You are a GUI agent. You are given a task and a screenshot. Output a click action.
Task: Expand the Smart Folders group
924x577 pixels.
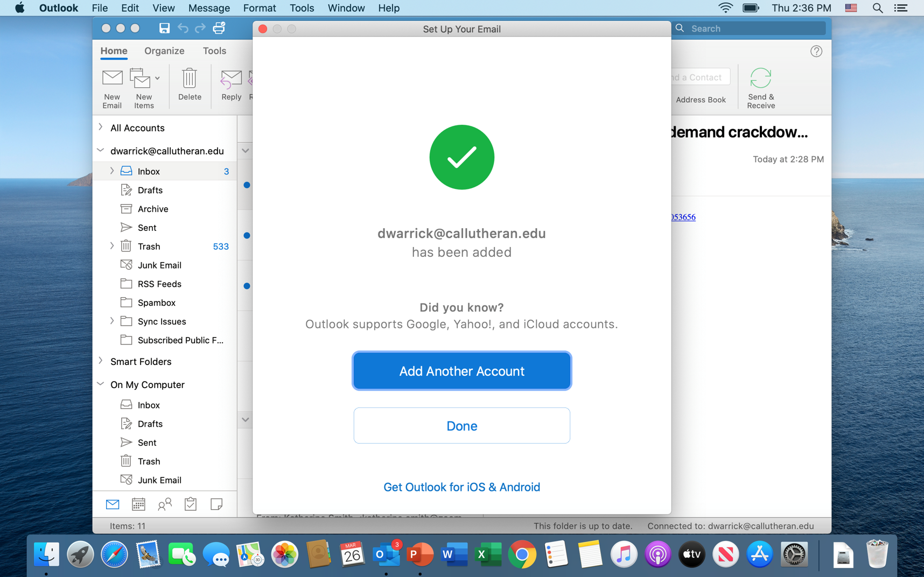click(101, 361)
